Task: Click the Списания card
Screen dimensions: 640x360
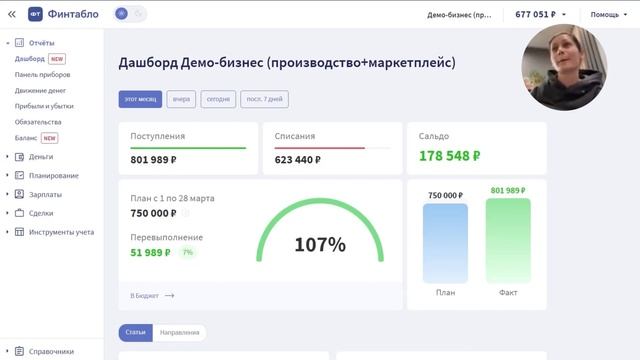Action: (x=332, y=148)
